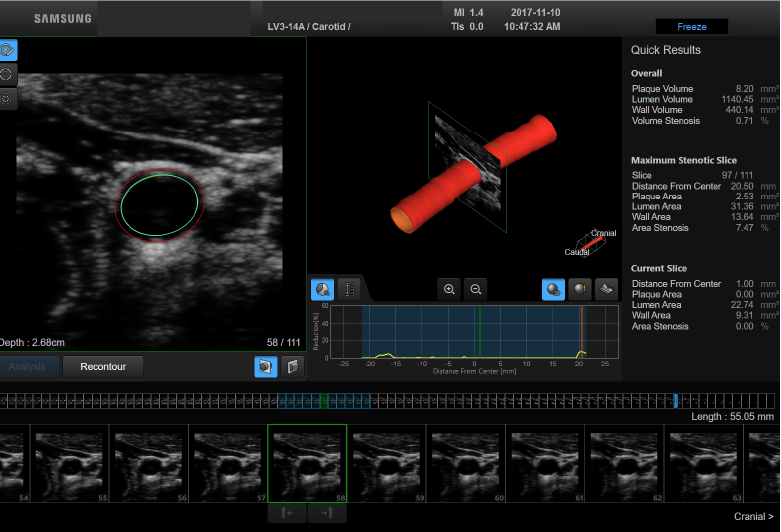
Task: Click the Freeze button
Action: (691, 27)
